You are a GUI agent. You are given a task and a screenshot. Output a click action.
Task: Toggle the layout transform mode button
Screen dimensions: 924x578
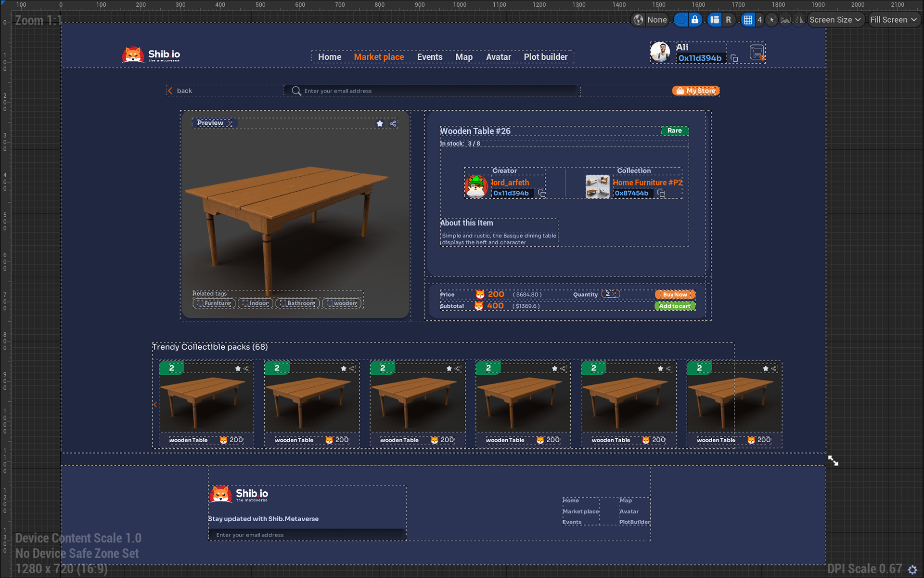[x=715, y=20]
